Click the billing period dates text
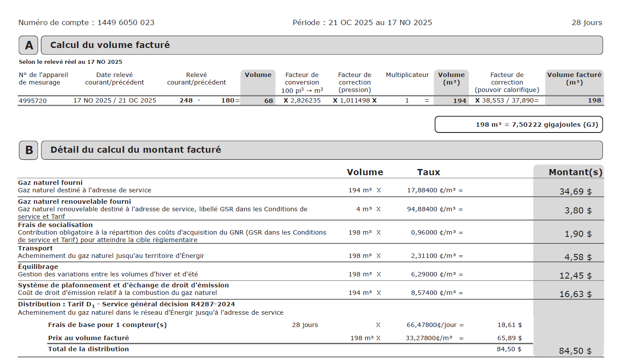 pos(362,22)
